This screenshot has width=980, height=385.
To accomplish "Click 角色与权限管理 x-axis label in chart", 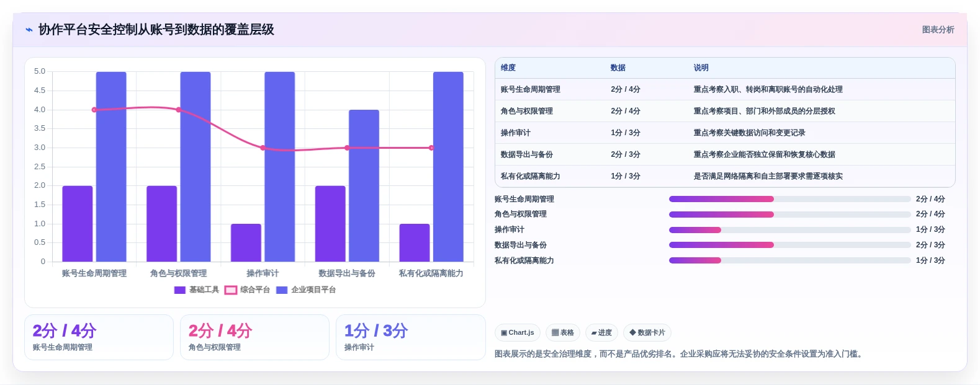I will coord(179,273).
